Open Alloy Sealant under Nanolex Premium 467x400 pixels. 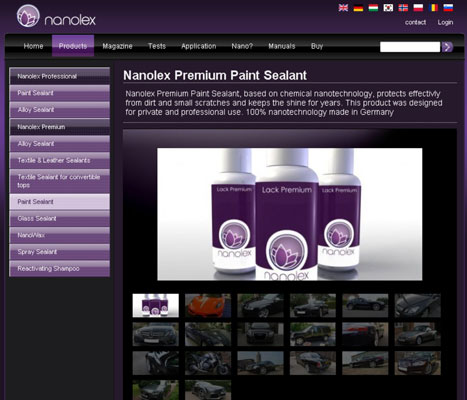point(60,144)
